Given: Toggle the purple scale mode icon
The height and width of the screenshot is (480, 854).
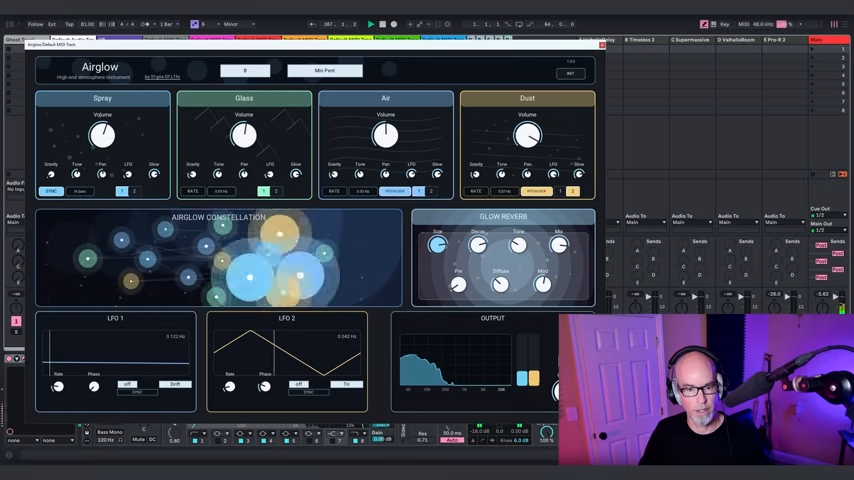Looking at the screenshot, I should tap(194, 24).
